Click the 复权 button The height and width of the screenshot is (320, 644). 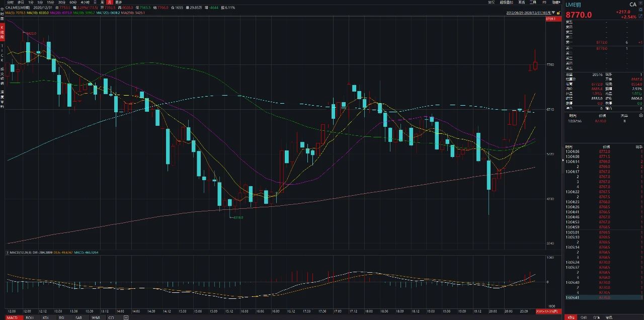(x=491, y=3)
